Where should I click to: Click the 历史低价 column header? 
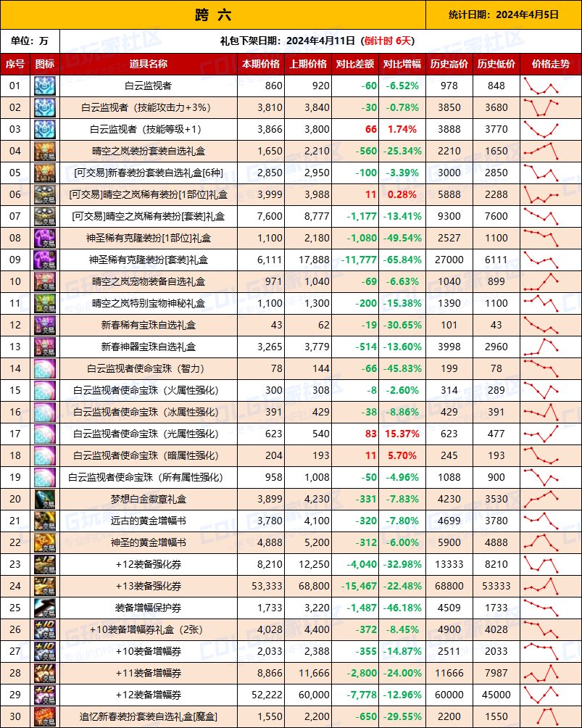point(496,64)
